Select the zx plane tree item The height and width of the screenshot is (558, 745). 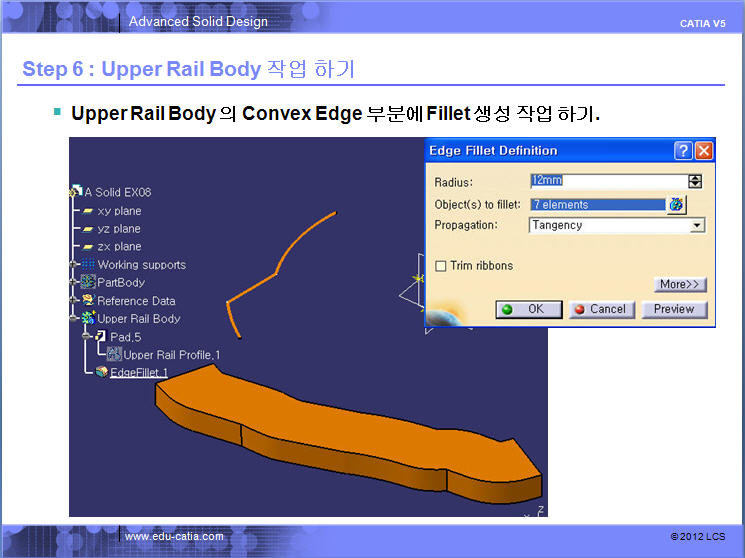coord(119,247)
